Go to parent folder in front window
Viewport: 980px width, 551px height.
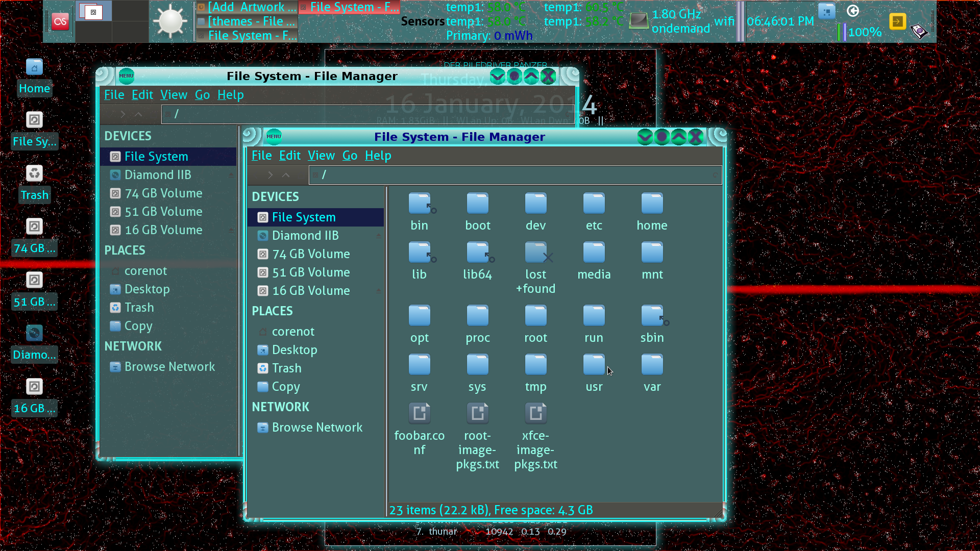(286, 175)
